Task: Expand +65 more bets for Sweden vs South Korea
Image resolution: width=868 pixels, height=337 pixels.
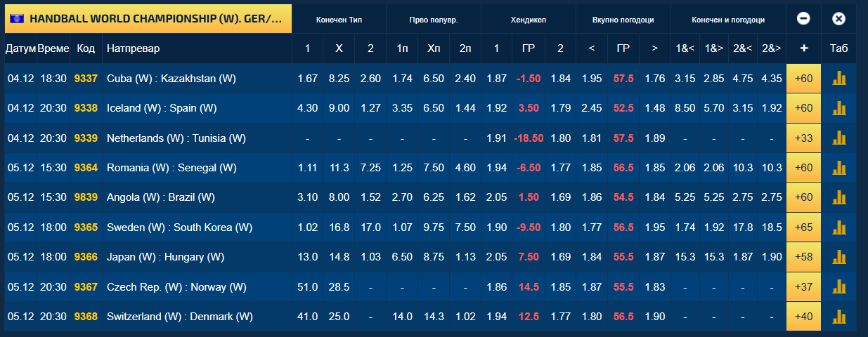Action: [803, 227]
